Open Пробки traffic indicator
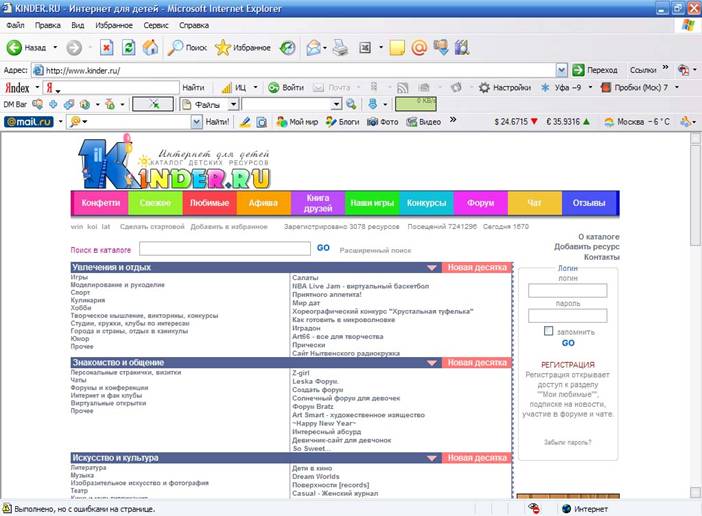The width and height of the screenshot is (702, 516). pyautogui.click(x=634, y=88)
